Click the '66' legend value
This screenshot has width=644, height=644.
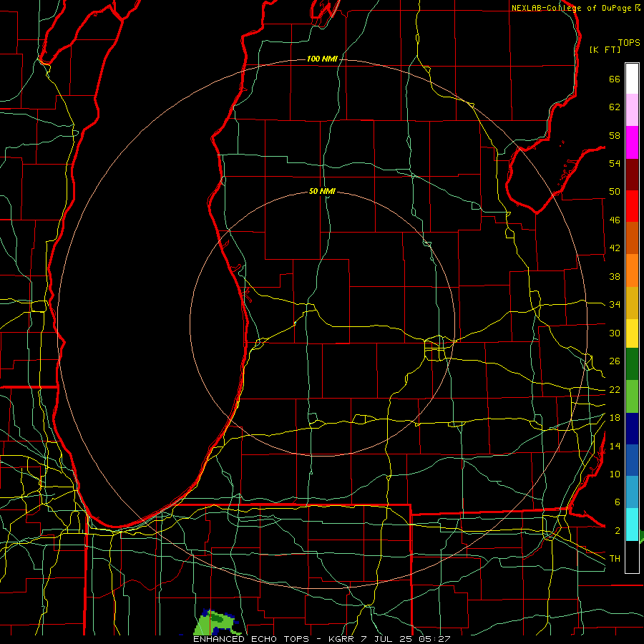[615, 79]
